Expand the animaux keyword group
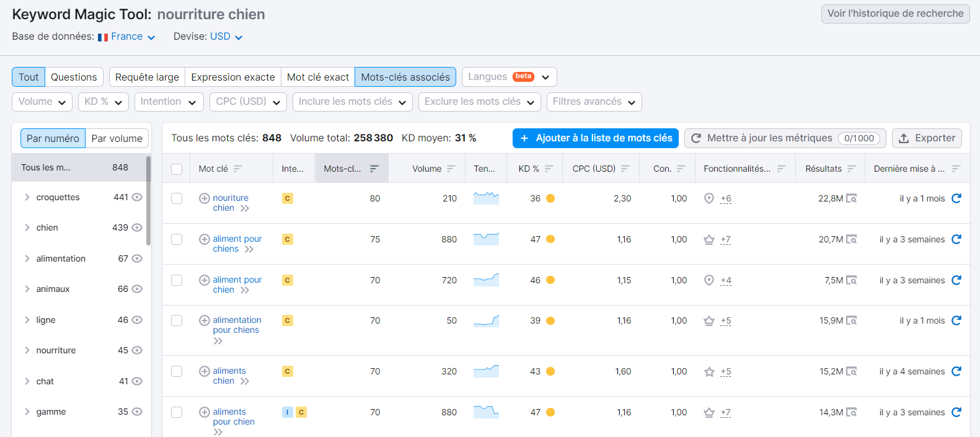The width and height of the screenshot is (980, 437). [x=27, y=289]
